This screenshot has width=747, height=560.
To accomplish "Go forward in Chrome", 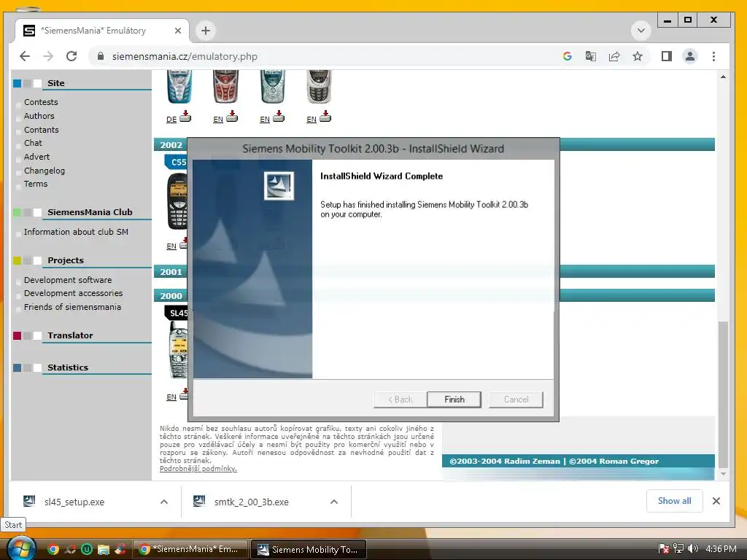I will point(48,56).
